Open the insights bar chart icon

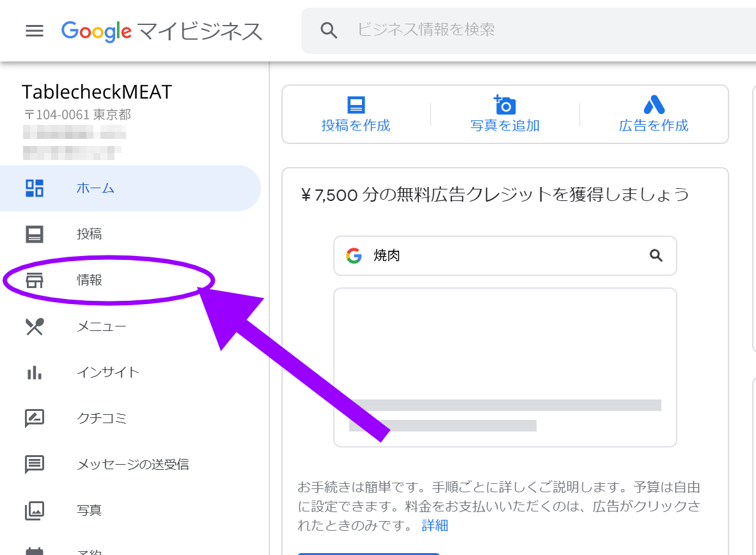(x=35, y=373)
